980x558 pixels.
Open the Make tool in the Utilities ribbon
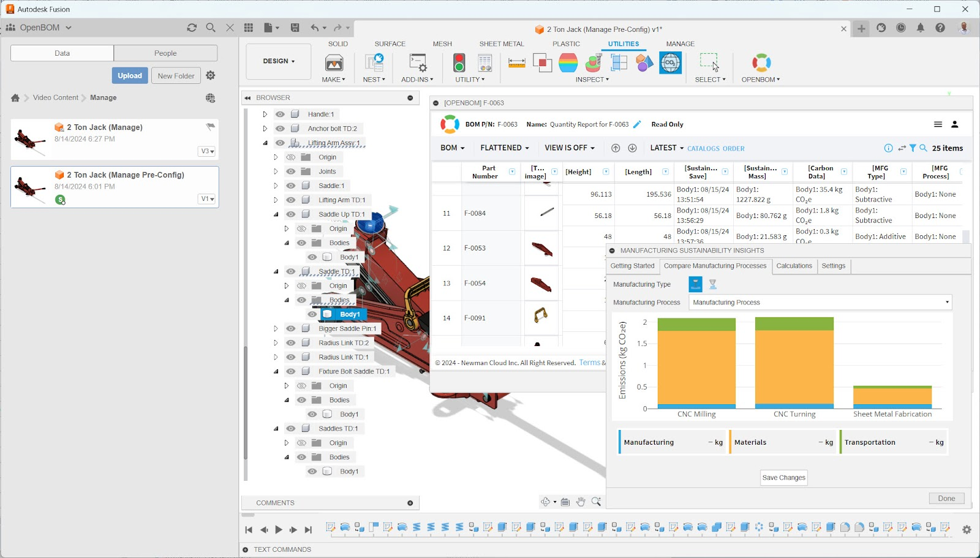pyautogui.click(x=334, y=63)
